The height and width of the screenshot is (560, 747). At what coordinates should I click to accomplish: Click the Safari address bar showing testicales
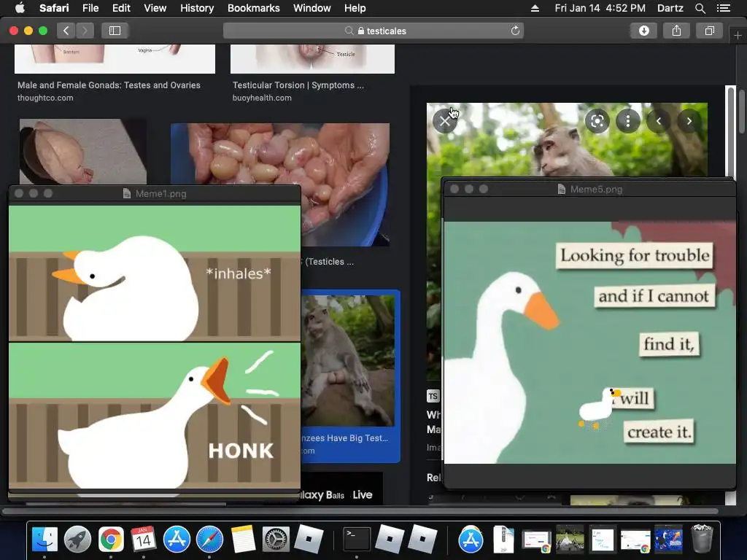click(x=373, y=31)
